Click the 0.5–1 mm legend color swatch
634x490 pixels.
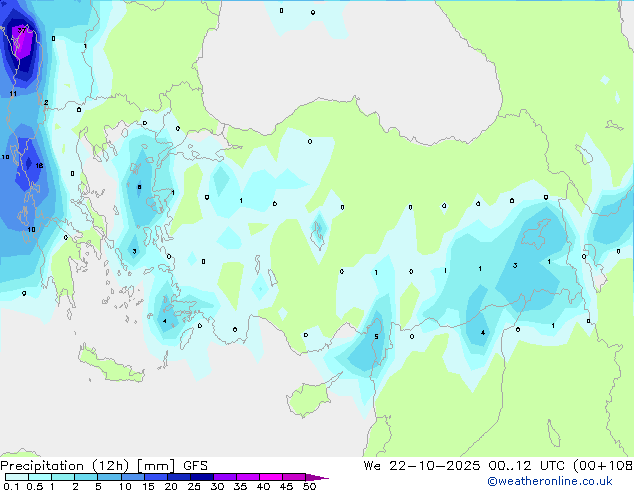[x=40, y=477]
